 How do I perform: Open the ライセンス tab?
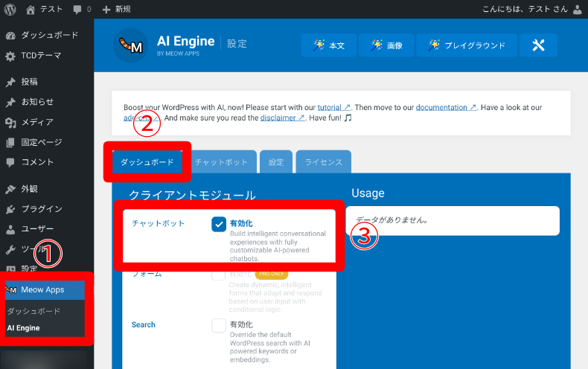(x=324, y=162)
